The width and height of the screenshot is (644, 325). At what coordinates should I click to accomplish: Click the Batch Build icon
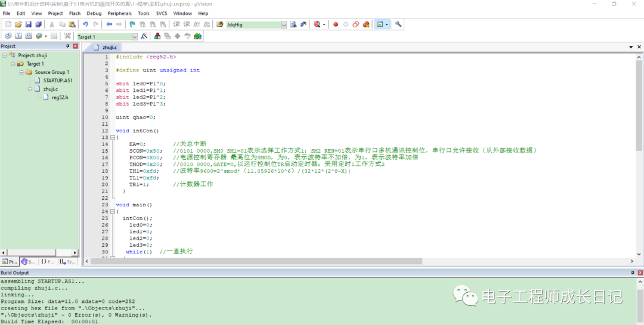(39, 36)
